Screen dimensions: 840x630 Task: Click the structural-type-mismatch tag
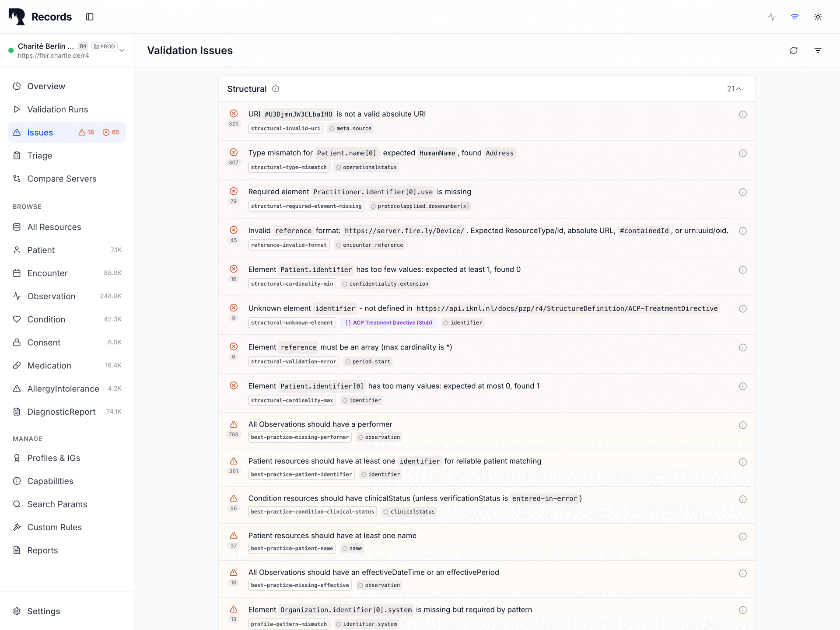[x=289, y=168]
